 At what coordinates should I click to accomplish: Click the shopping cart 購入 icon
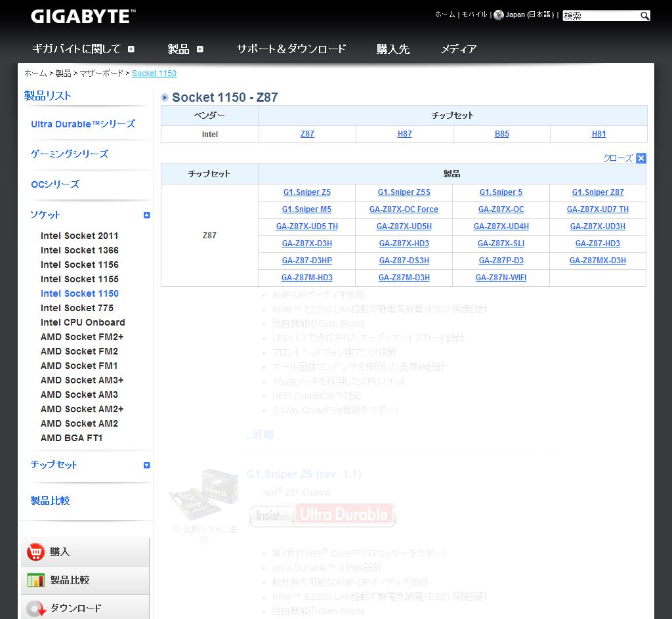click(x=35, y=552)
